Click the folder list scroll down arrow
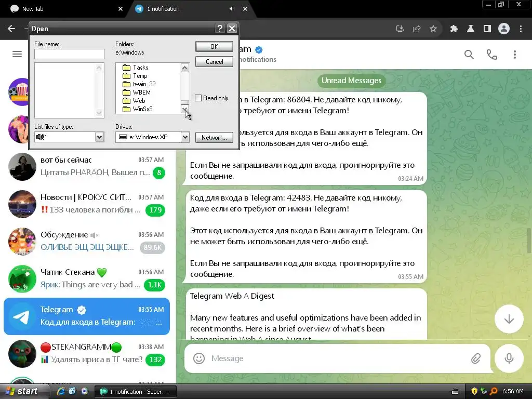 (x=184, y=109)
